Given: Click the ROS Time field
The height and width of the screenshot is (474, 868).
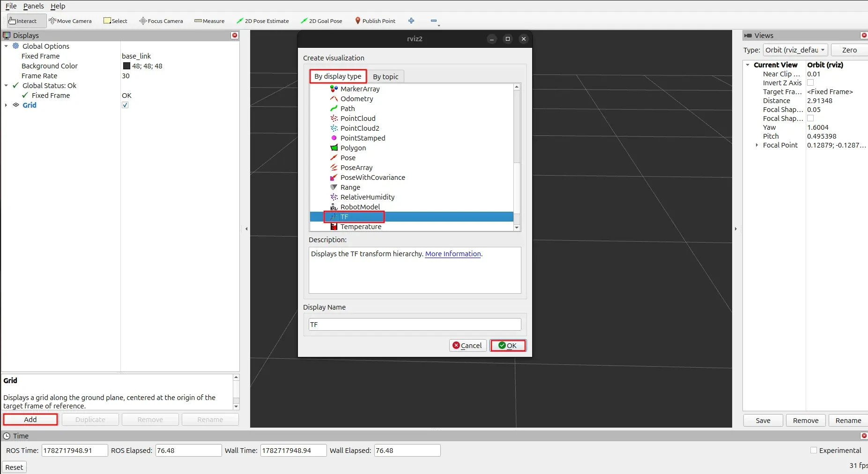Looking at the screenshot, I should click(74, 451).
